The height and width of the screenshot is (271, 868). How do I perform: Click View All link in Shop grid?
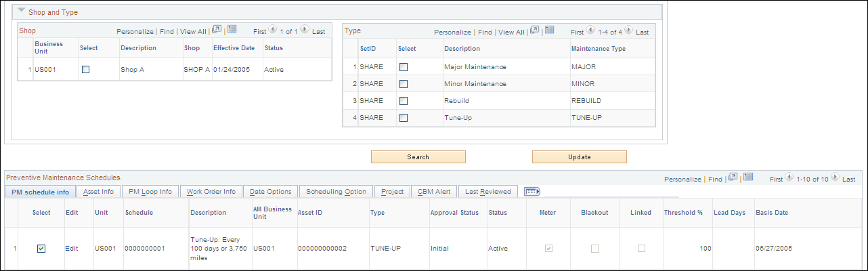tap(193, 31)
